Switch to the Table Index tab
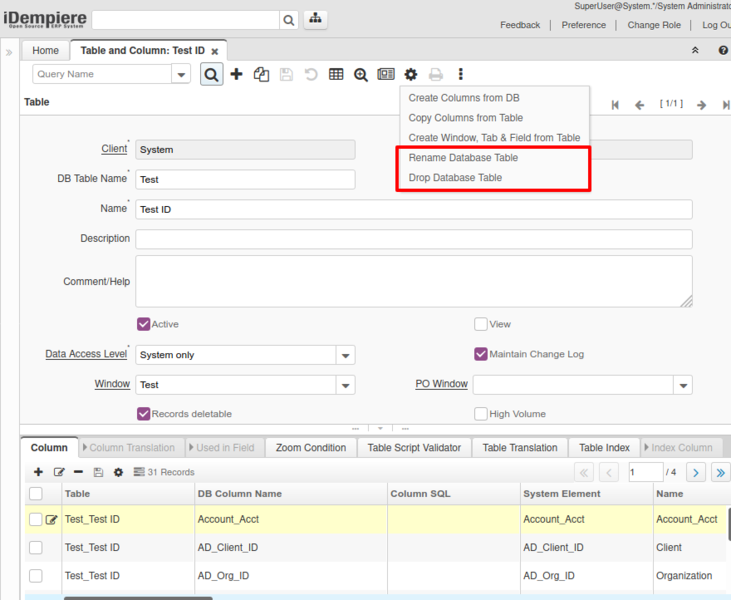 [604, 448]
